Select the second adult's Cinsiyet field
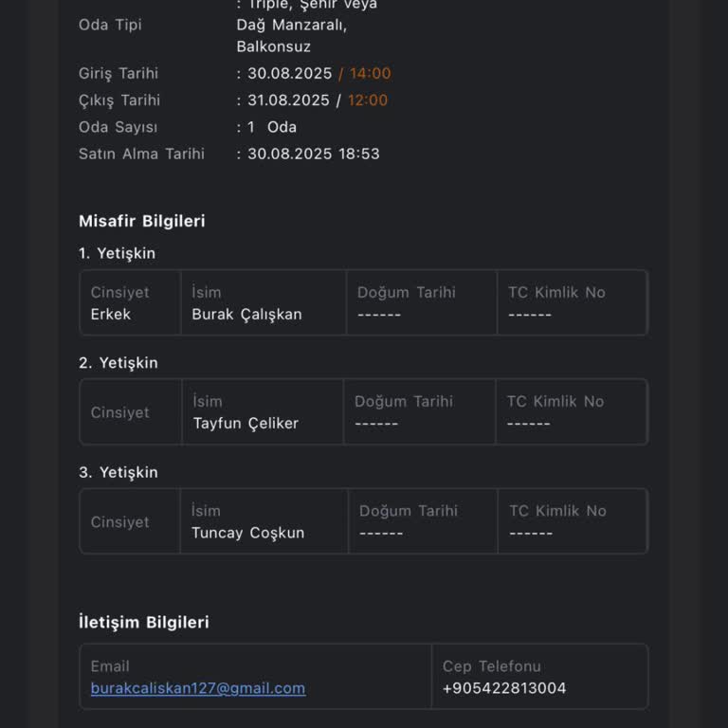This screenshot has width=728, height=728. point(130,412)
